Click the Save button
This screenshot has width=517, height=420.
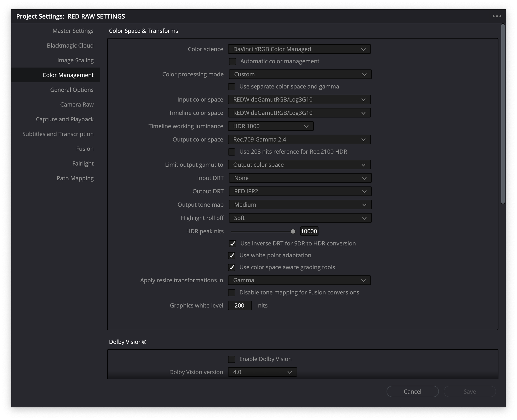[470, 391]
